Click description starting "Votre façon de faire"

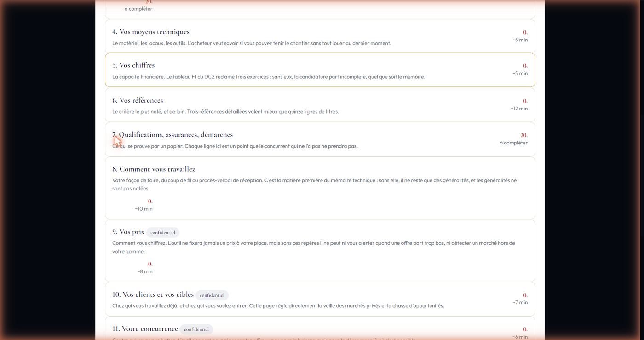(x=315, y=184)
